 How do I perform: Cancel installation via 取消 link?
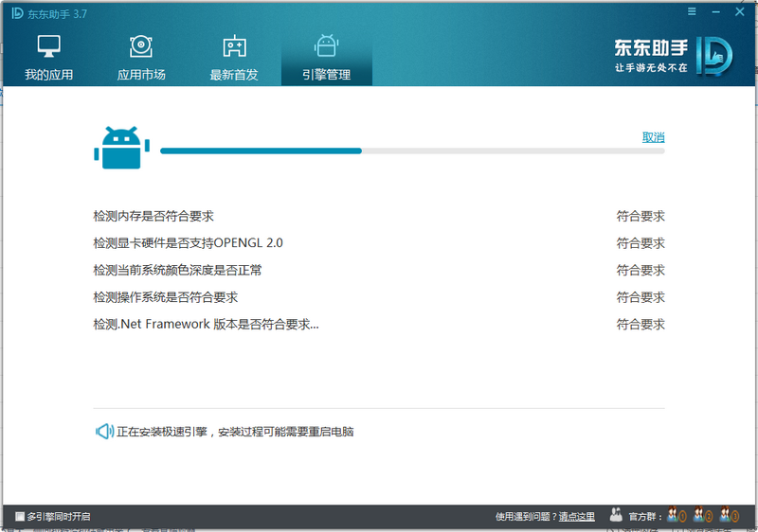point(653,137)
